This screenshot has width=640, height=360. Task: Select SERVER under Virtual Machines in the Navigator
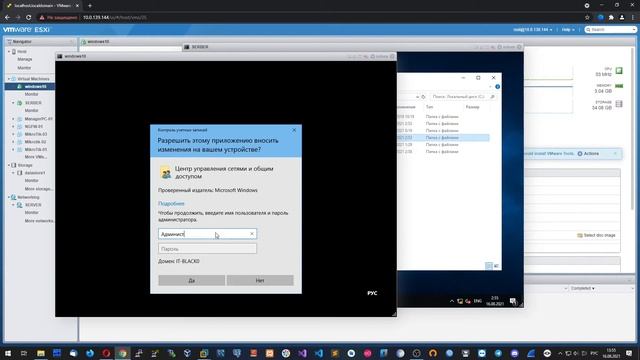(33, 103)
